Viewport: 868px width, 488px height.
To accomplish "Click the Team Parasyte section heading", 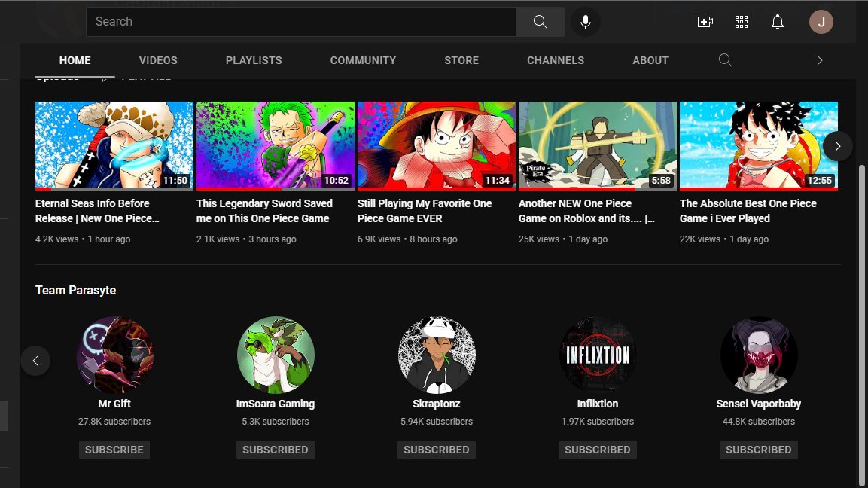I will (76, 290).
